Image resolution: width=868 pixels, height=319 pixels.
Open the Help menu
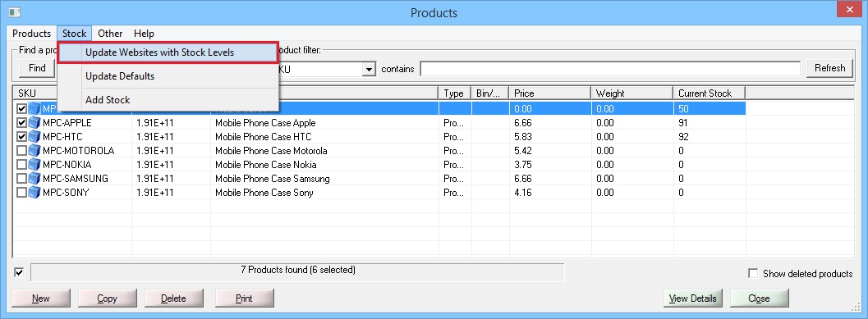144,34
